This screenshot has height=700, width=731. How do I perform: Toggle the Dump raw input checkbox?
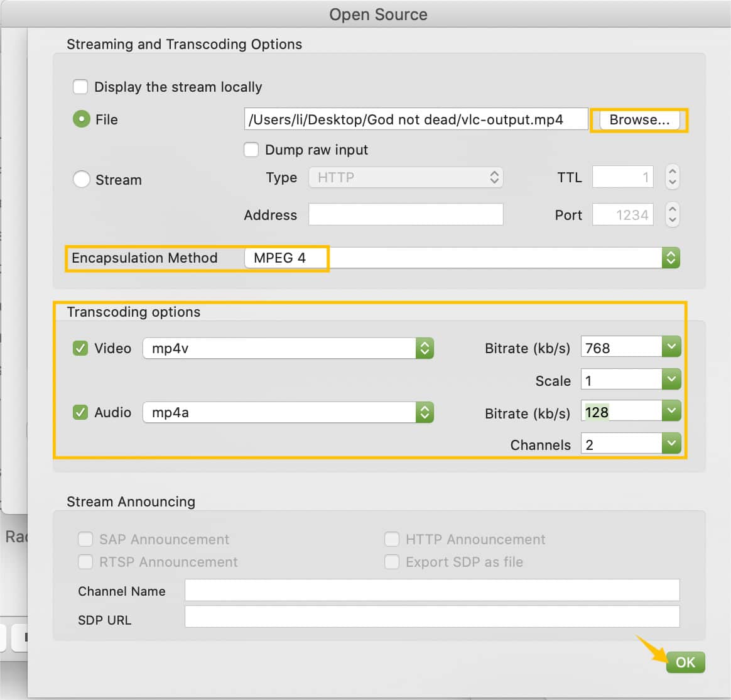tap(251, 150)
